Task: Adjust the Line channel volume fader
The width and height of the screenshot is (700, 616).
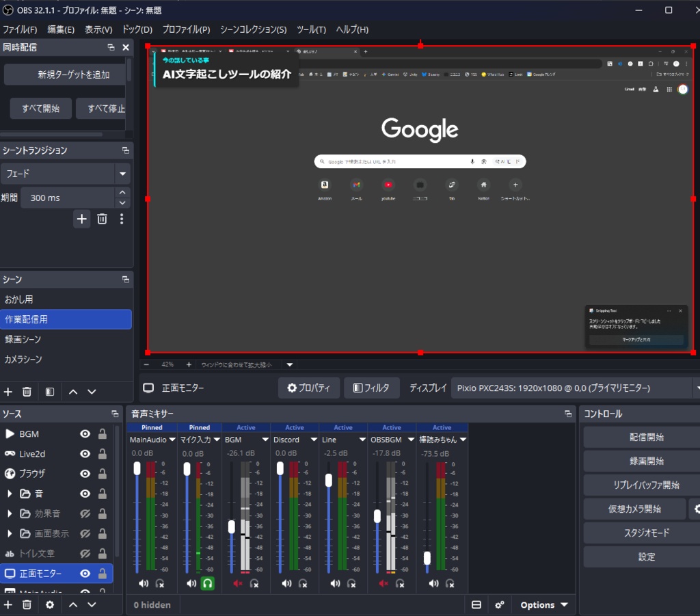Action: (x=329, y=481)
